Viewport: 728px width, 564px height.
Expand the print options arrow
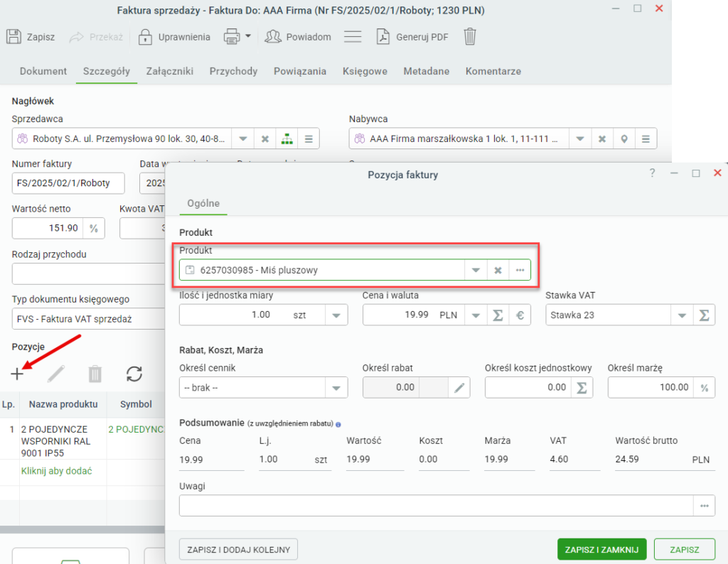pyautogui.click(x=248, y=36)
